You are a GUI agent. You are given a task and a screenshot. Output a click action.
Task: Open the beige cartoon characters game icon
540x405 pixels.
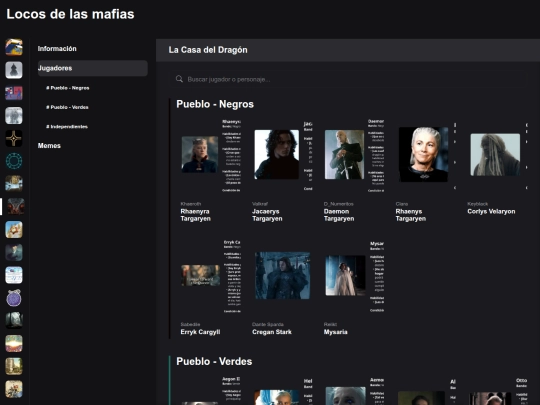tap(14, 389)
